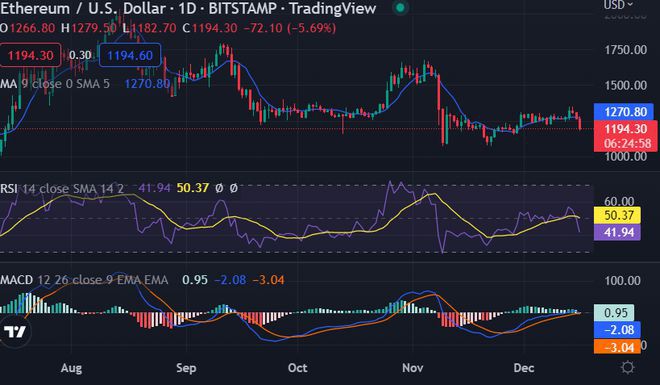The image size is (660, 385).
Task: Click the 100.00 MACD scale value
Action: (623, 280)
